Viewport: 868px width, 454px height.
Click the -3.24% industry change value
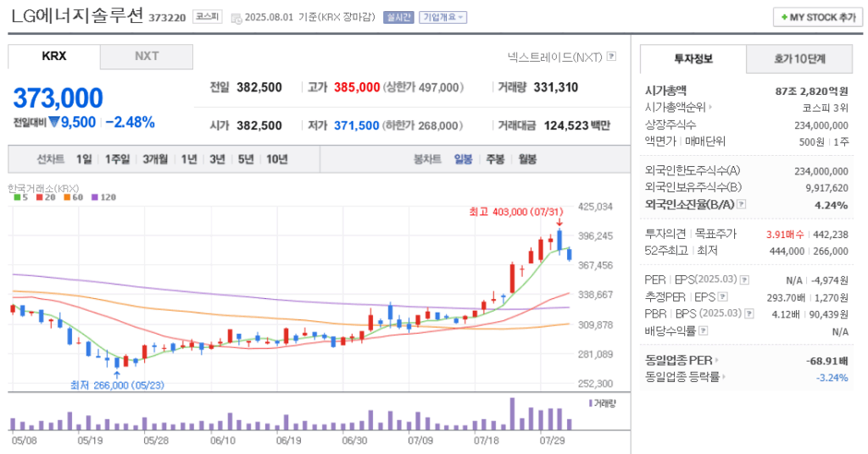(x=832, y=378)
